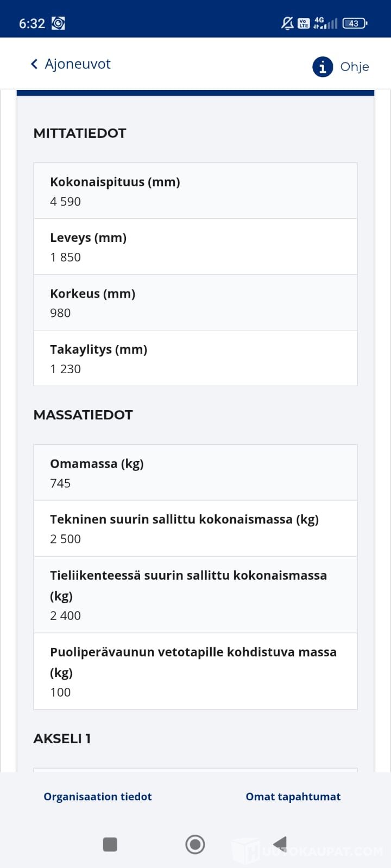Tap the battery indicator in status bar
The width and height of the screenshot is (391, 868).
(x=355, y=23)
